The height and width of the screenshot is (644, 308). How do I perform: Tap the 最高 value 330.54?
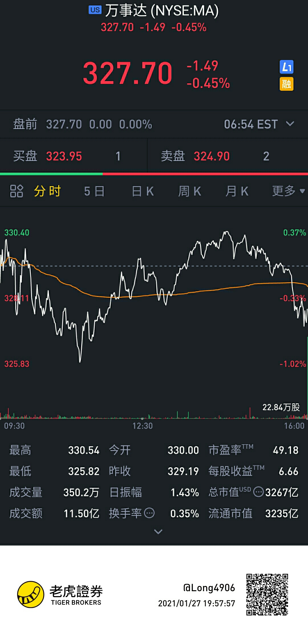coord(84,450)
